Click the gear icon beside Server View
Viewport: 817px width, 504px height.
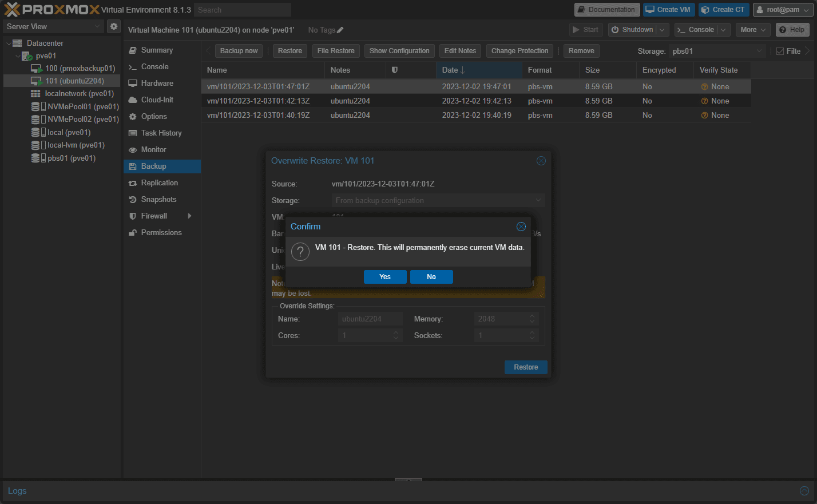coord(114,26)
